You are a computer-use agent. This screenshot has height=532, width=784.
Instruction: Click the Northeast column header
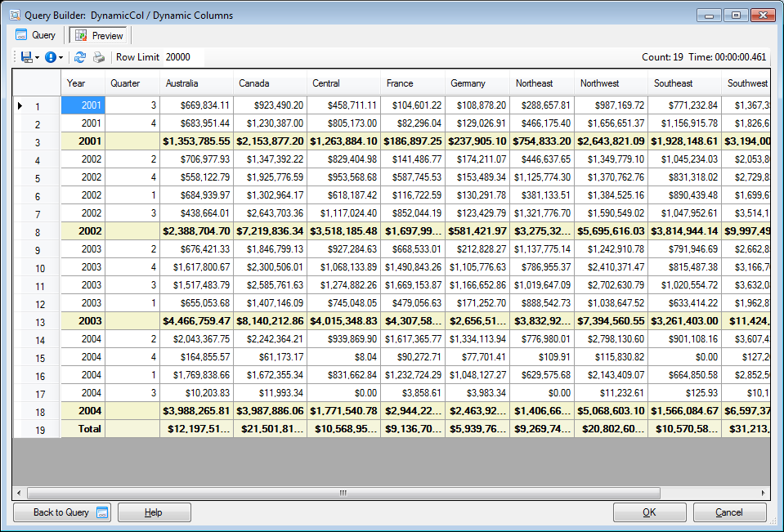tap(542, 83)
